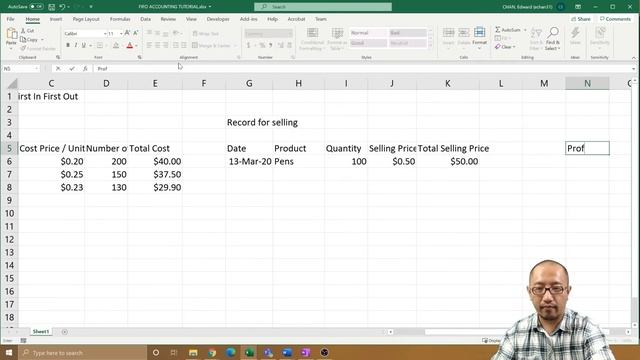The height and width of the screenshot is (360, 640).
Task: Click the Record for selling text
Action: tap(262, 122)
